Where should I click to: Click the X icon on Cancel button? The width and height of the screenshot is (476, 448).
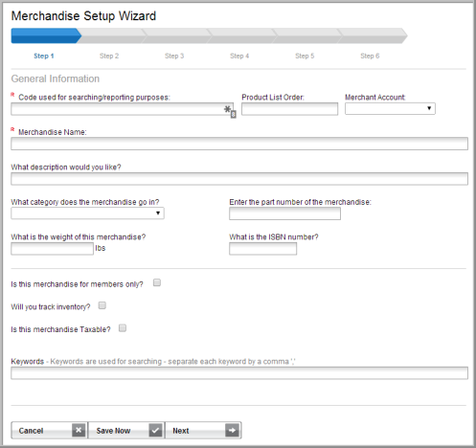point(79,430)
